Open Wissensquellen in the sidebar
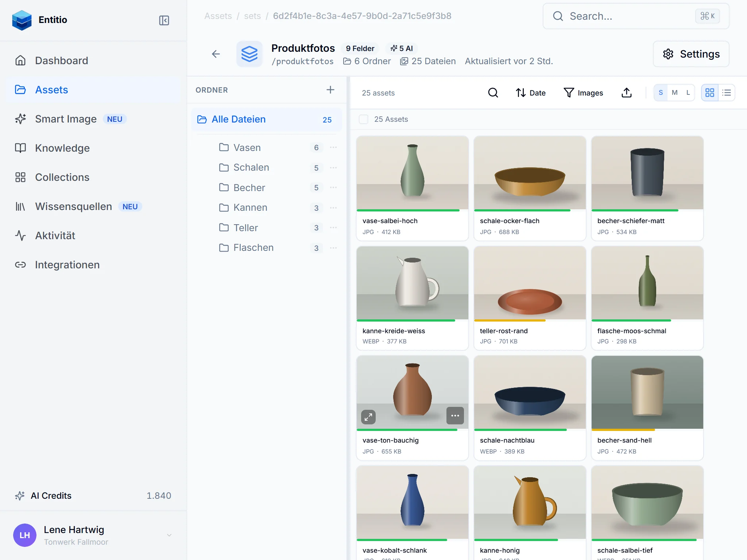 pos(93,206)
